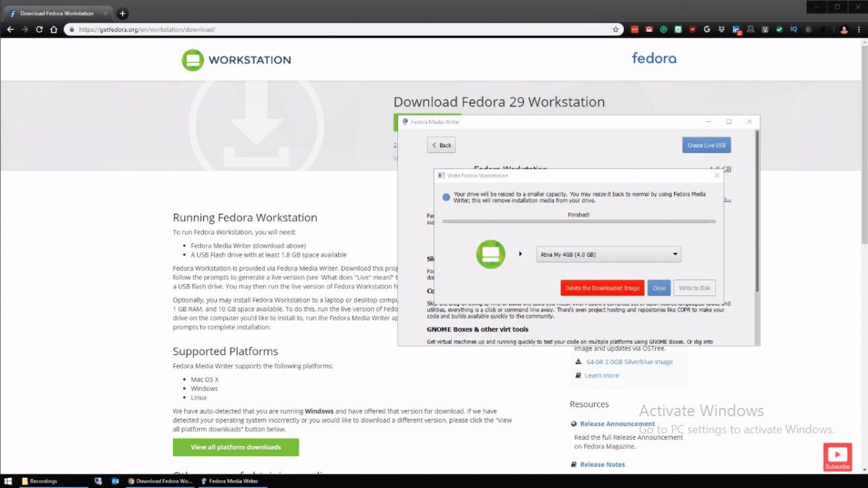
Task: Open the Ativa My 4GB drive dropdown
Action: coord(609,254)
